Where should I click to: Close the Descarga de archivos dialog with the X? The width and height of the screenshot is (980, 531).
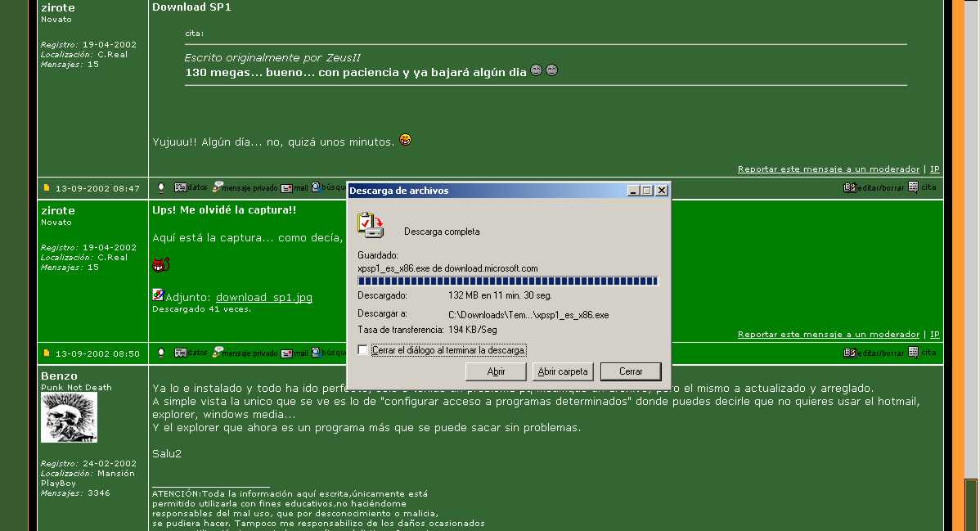(x=661, y=190)
